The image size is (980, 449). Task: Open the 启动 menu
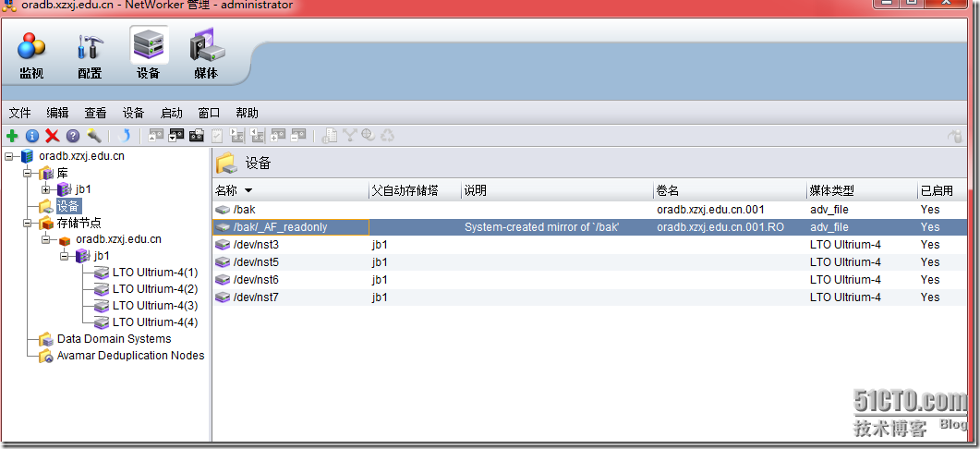coord(171,114)
